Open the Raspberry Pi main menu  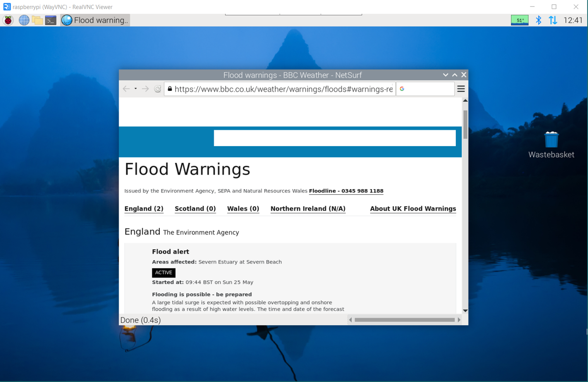click(x=8, y=20)
